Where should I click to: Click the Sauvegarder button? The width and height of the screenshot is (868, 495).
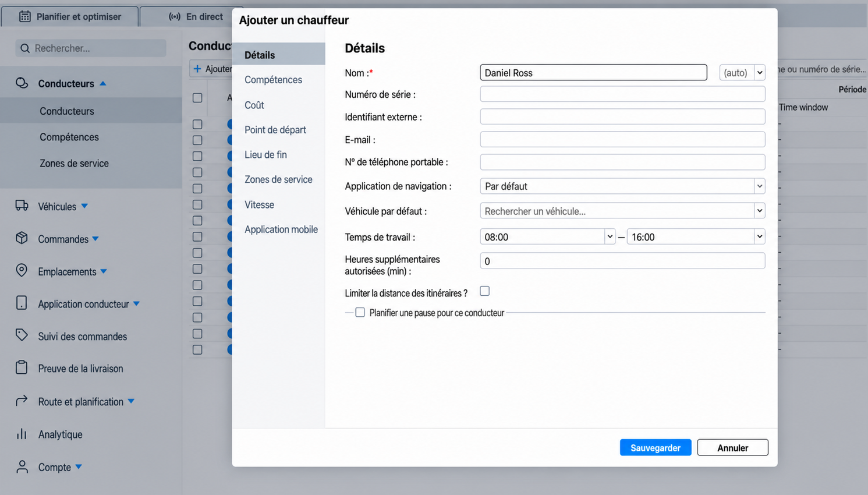656,447
